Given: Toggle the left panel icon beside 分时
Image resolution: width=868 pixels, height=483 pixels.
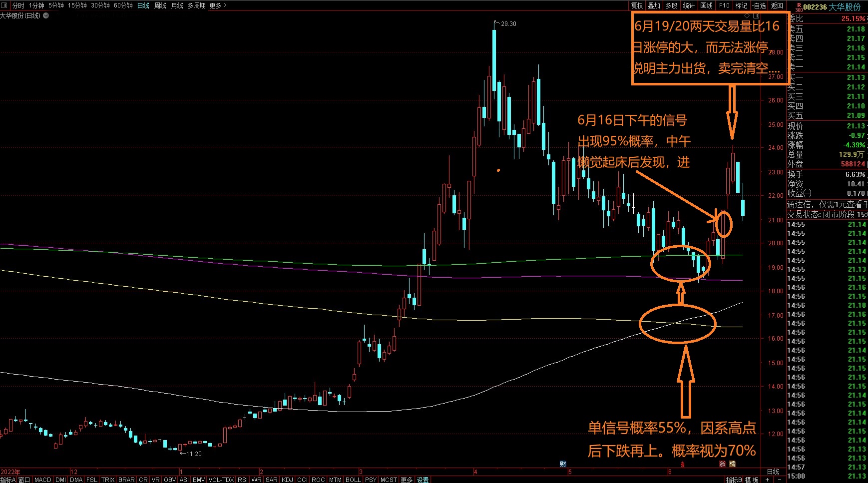Looking at the screenshot, I should (x=4, y=5).
